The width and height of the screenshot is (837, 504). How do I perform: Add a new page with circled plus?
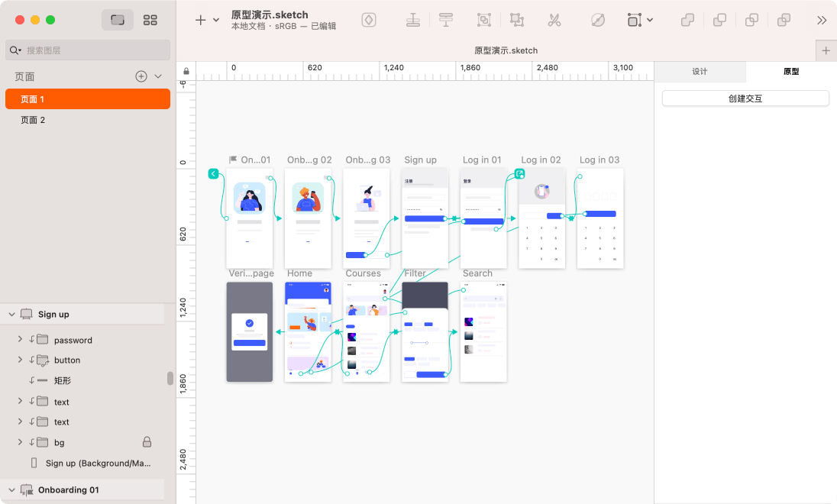pos(141,76)
